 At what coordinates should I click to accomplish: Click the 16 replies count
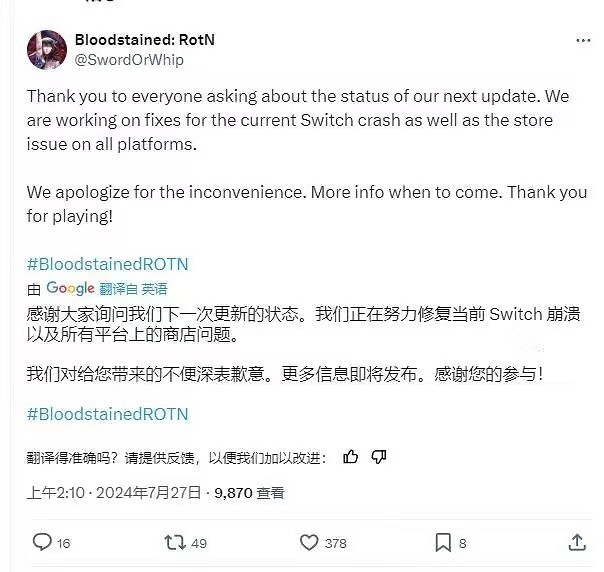pos(64,543)
